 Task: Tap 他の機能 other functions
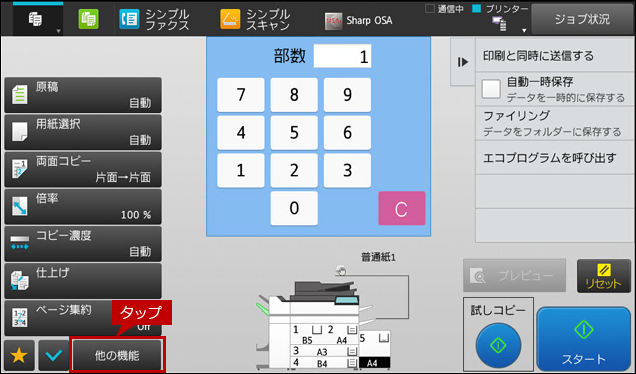point(117,355)
